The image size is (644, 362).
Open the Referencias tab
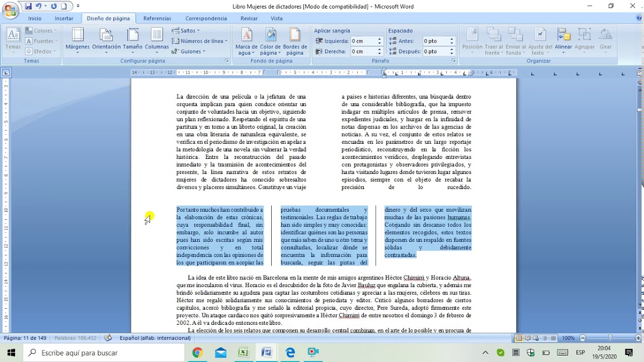click(157, 19)
